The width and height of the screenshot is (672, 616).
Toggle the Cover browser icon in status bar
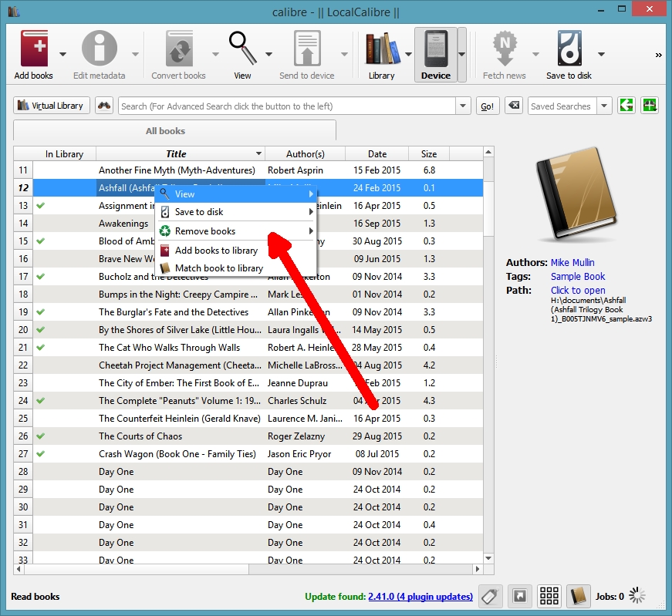[x=519, y=596]
